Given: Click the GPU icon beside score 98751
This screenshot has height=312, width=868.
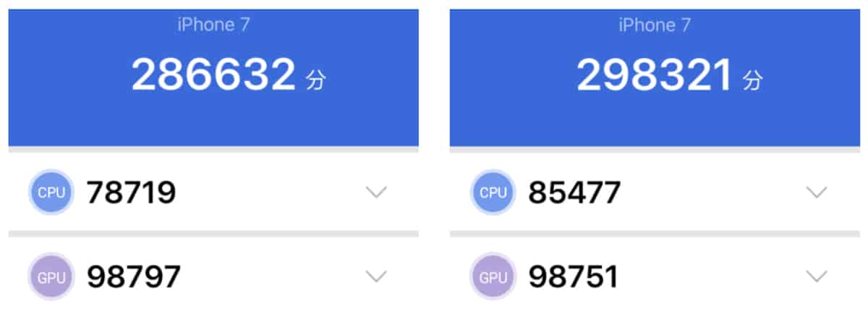Looking at the screenshot, I should click(493, 277).
